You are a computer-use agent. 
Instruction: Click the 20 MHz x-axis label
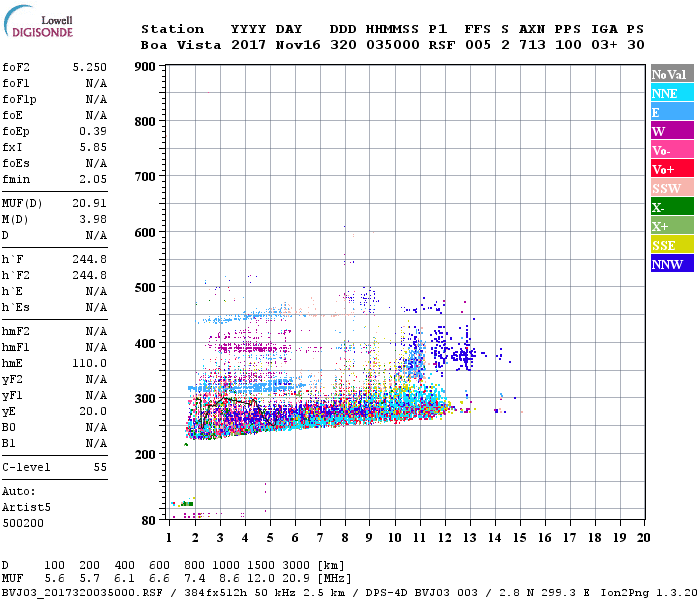[x=643, y=538]
